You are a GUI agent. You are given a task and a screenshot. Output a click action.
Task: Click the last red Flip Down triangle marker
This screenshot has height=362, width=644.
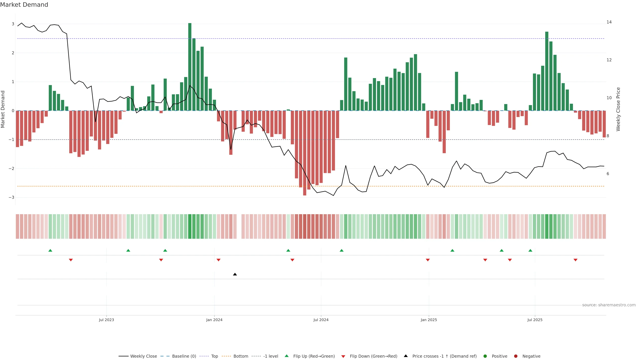[575, 260]
